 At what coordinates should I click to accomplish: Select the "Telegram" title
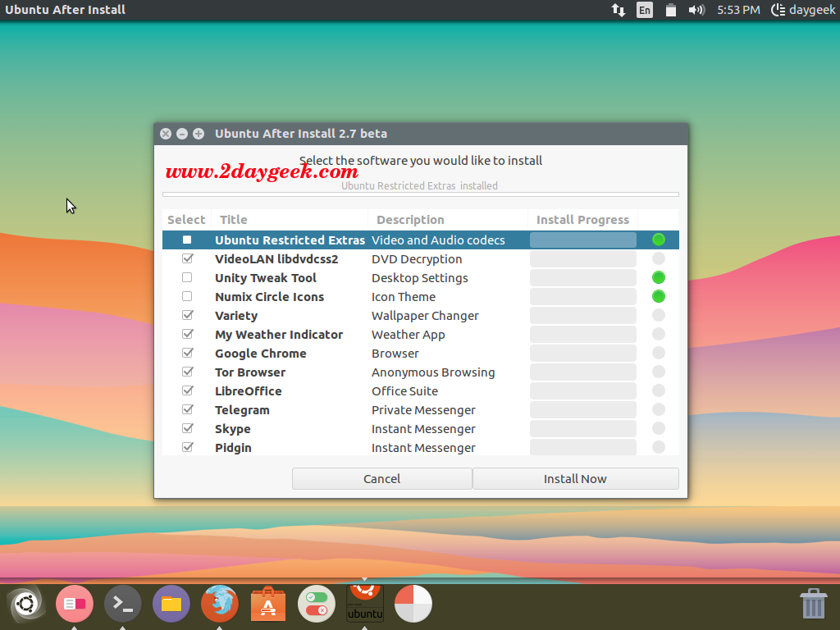242,410
